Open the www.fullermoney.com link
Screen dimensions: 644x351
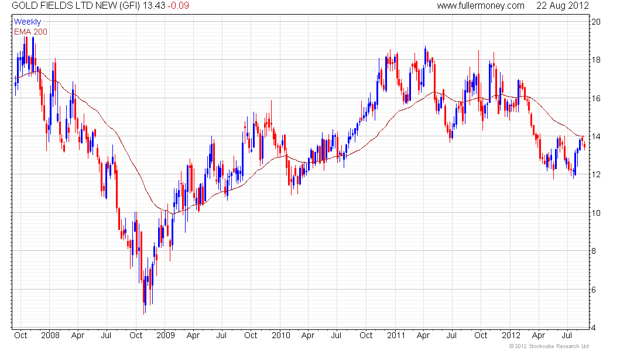click(x=480, y=6)
